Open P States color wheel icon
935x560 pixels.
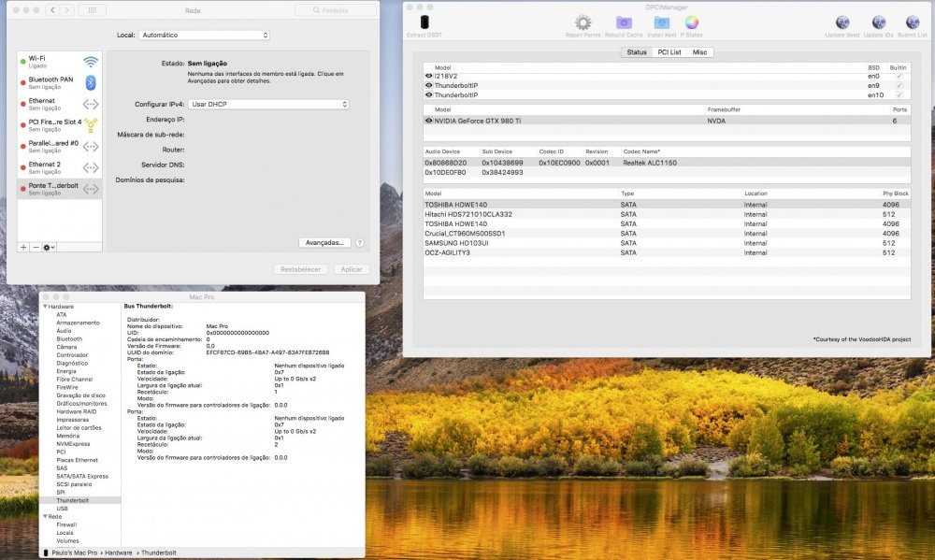691,22
